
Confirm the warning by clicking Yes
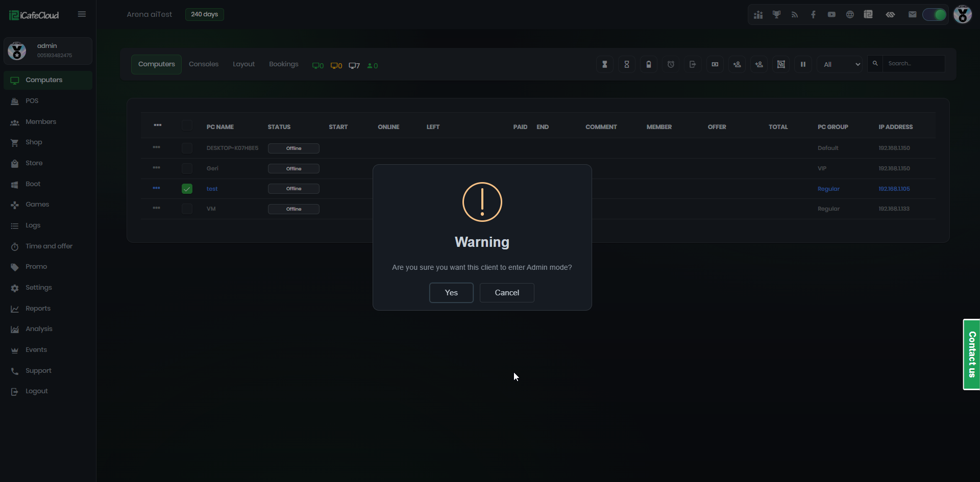[x=451, y=293]
